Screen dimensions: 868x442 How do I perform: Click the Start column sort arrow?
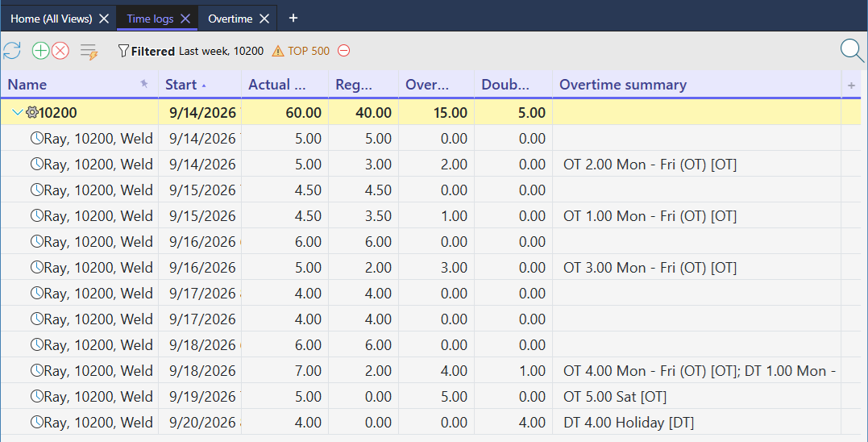pyautogui.click(x=204, y=85)
